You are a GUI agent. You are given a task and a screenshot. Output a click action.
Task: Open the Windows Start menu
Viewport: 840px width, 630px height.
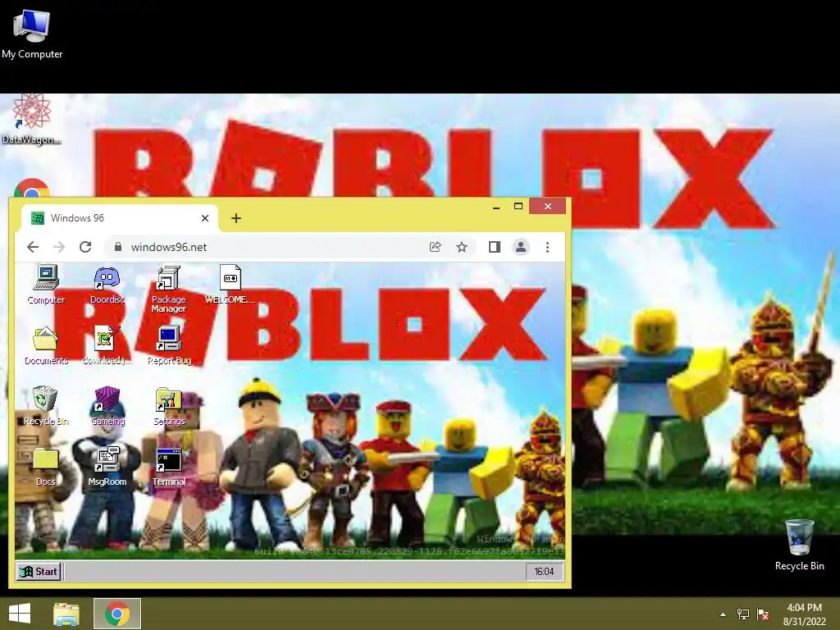[x=20, y=614]
